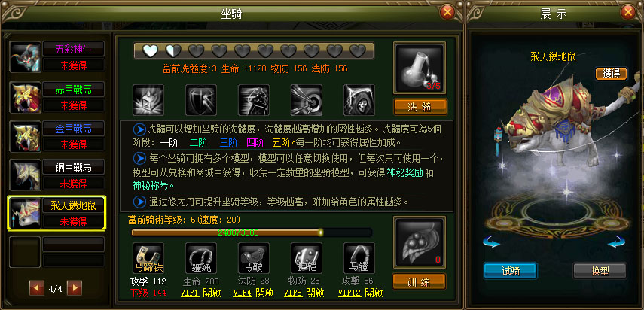Click the training feed leaf icon
This screenshot has height=310, width=644.
(420, 242)
